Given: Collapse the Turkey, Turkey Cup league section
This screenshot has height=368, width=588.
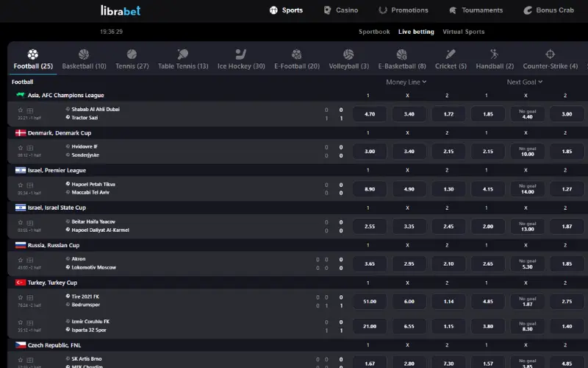Looking at the screenshot, I should tap(52, 283).
